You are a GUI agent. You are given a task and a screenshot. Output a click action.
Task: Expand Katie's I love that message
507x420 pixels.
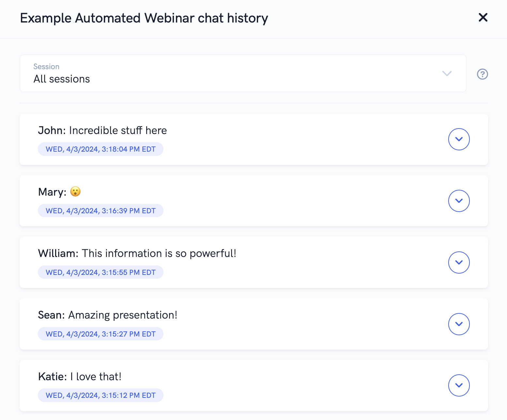tap(459, 385)
